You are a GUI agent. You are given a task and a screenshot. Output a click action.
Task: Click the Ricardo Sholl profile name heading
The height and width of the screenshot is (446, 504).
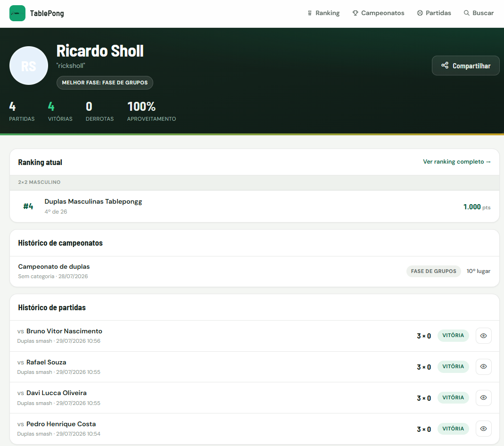pyautogui.click(x=100, y=51)
